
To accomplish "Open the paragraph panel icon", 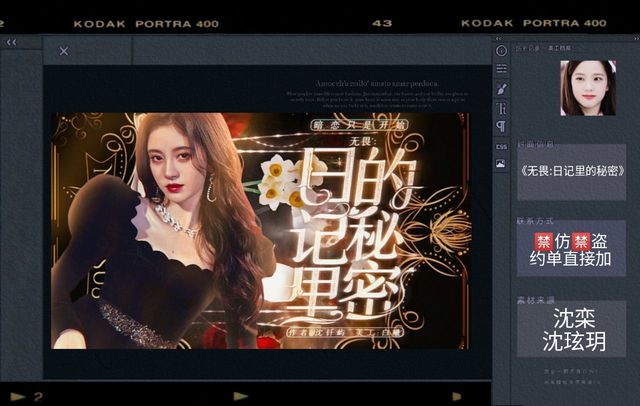I will coord(501,126).
